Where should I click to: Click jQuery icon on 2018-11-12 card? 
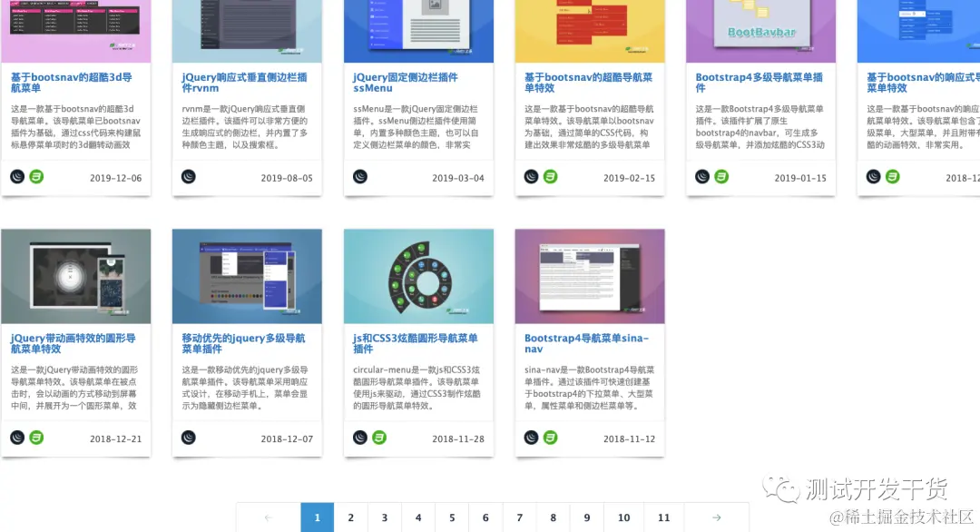click(531, 438)
